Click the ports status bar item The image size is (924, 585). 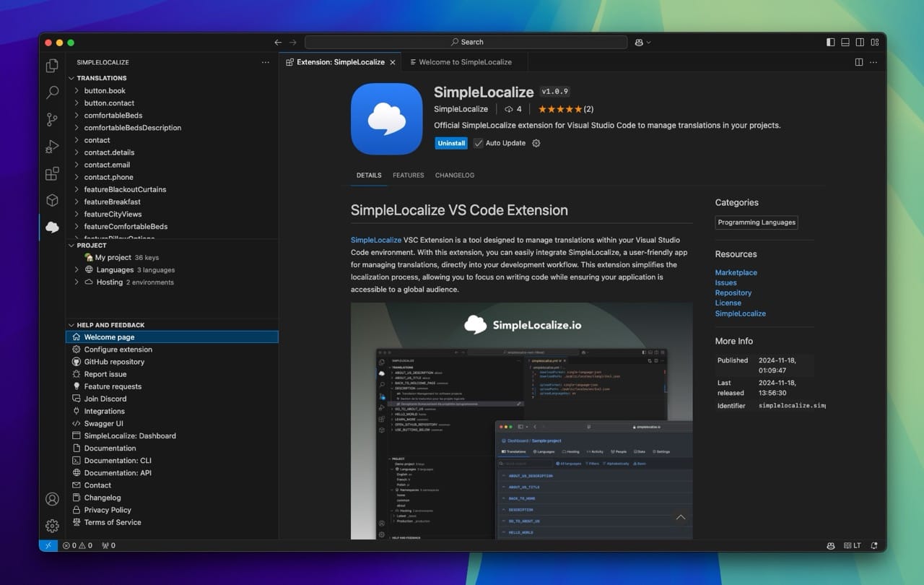pos(108,545)
